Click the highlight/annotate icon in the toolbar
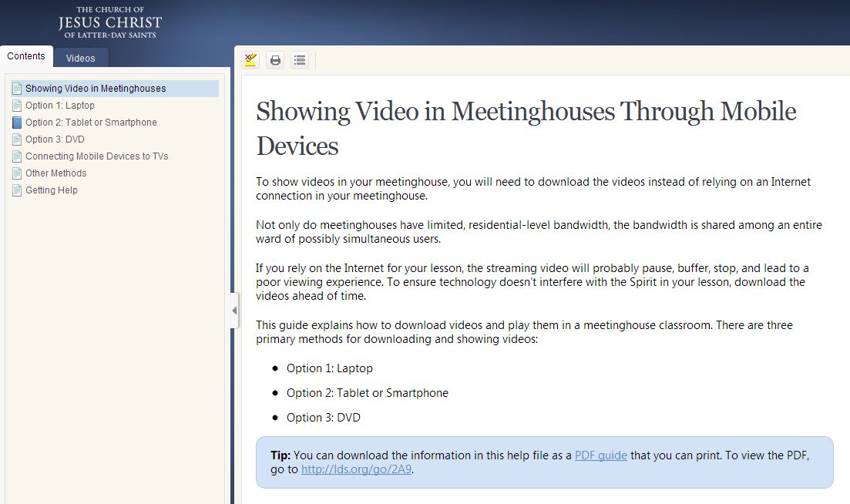 tap(248, 59)
